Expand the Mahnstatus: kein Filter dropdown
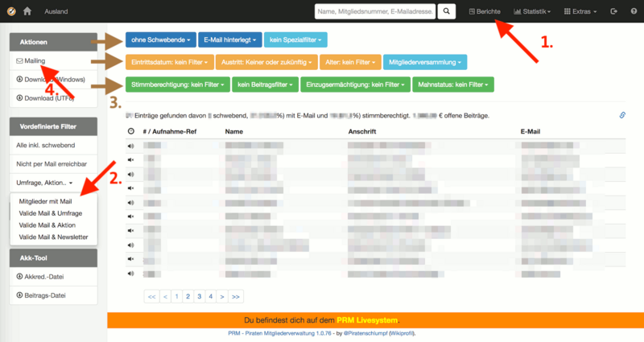644x342 pixels. coord(453,84)
